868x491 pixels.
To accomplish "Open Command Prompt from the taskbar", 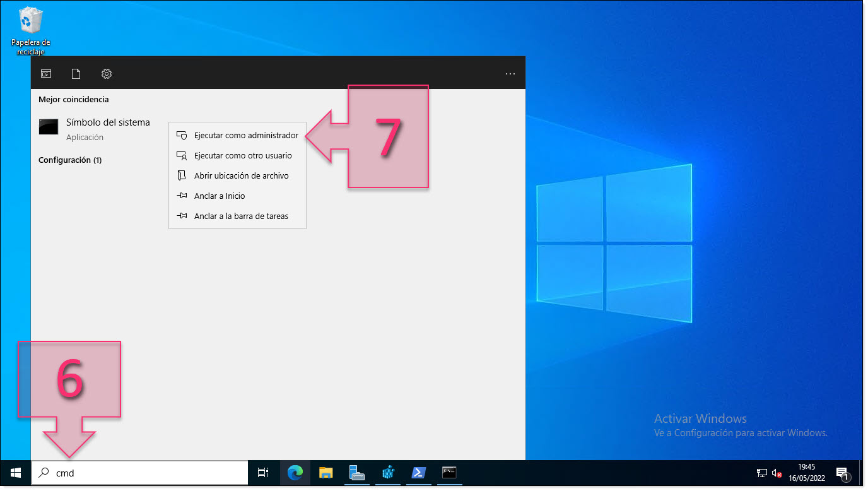I will pos(449,473).
